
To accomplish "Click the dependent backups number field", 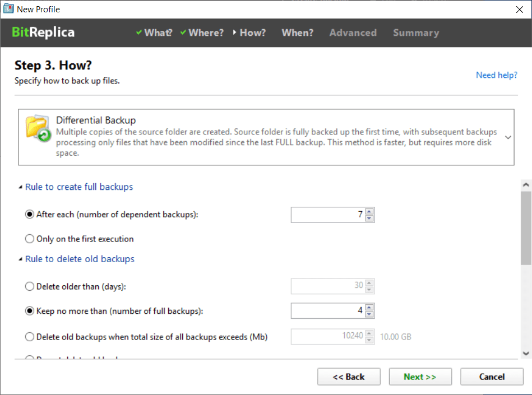I will point(328,215).
